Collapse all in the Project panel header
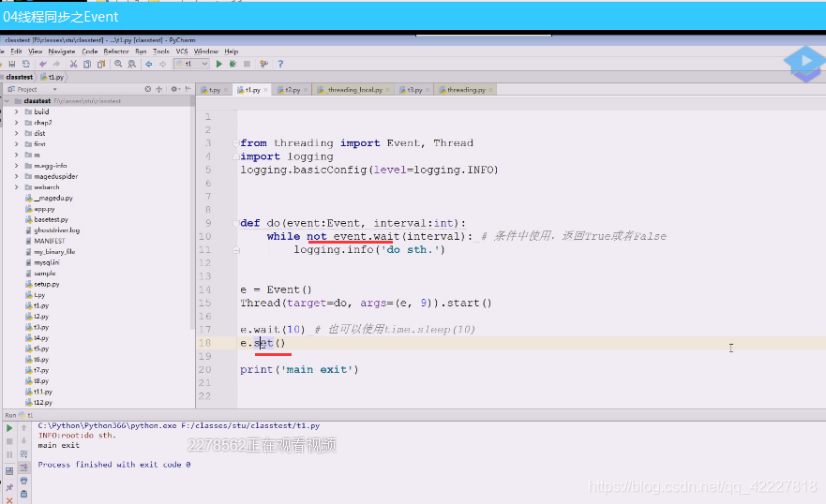 pos(159,89)
